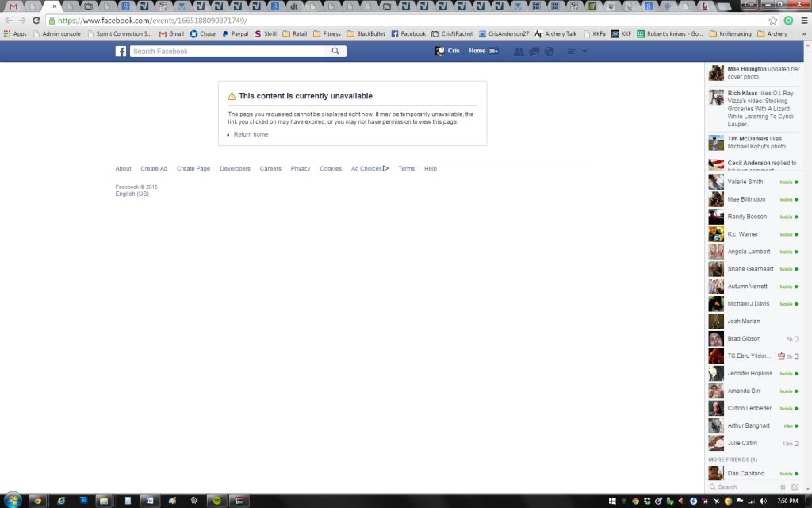Screen dimensions: 812x508
Task: Click the Facebook logo in header
Action: pos(121,52)
